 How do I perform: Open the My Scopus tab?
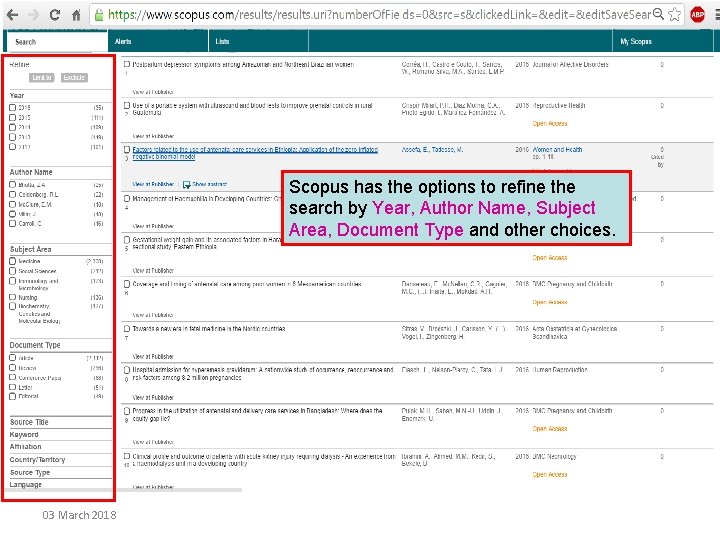663,42
